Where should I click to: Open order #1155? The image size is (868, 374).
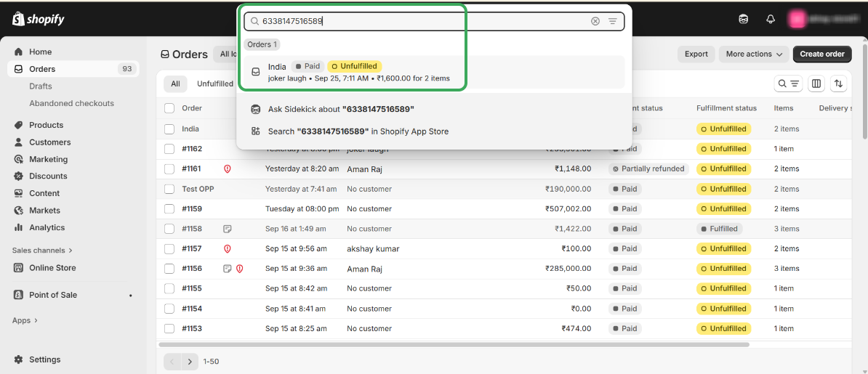[x=192, y=288]
